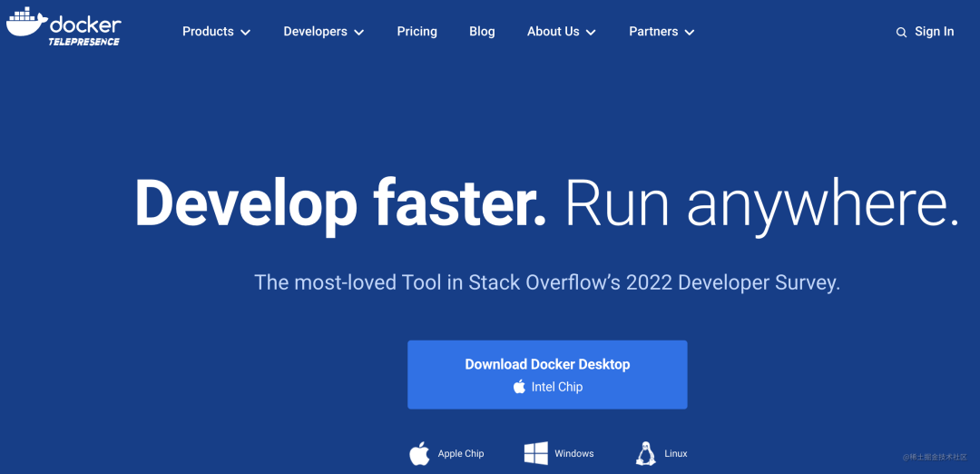This screenshot has height=474, width=980.
Task: Click the 'Develop faster.' headline text
Action: pyautogui.click(x=340, y=204)
